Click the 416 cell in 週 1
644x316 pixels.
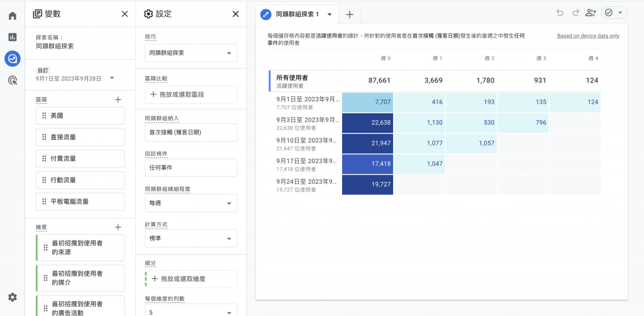point(419,102)
